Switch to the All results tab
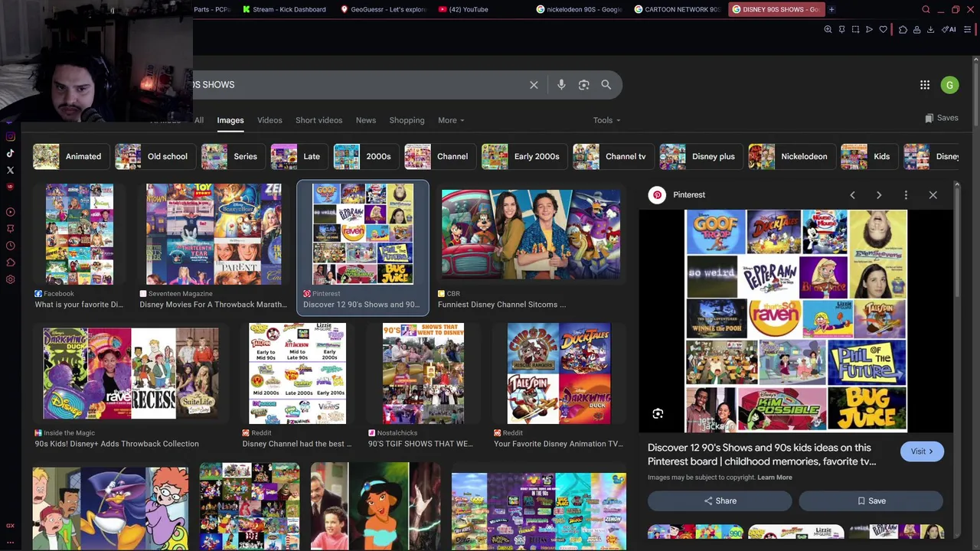 (199, 120)
